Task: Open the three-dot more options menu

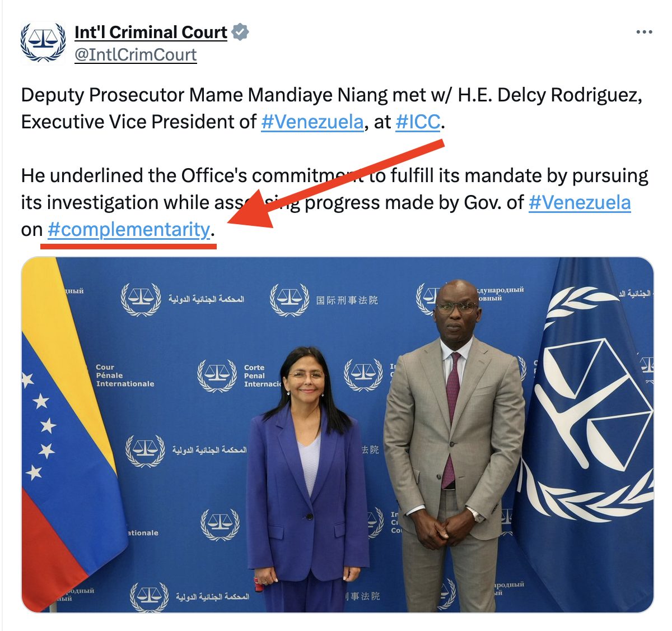Action: pos(645,32)
